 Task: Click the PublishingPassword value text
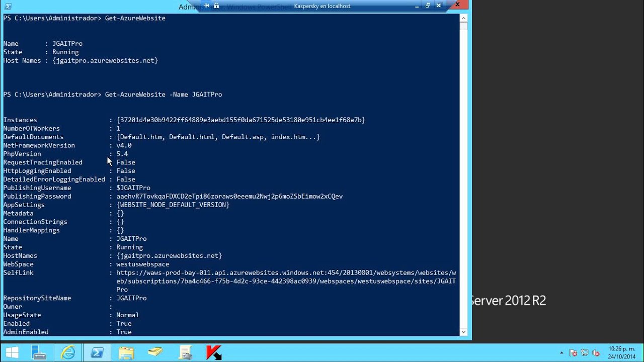[229, 196]
